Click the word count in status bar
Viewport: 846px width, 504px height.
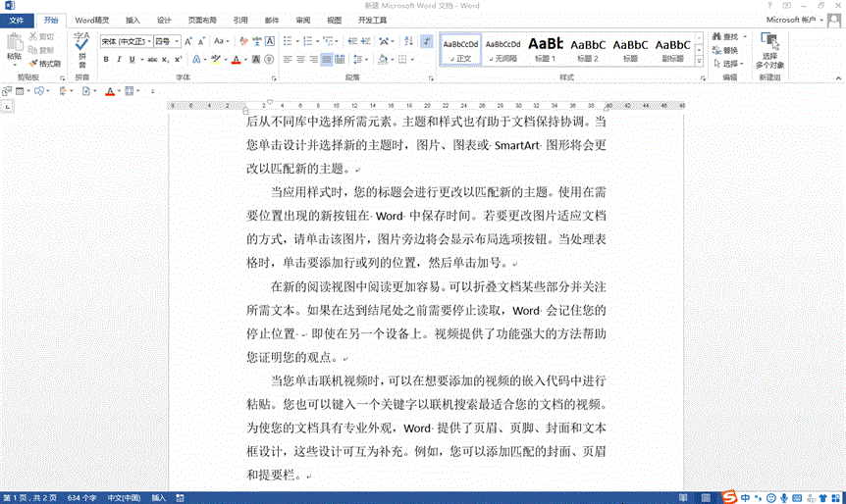pyautogui.click(x=81, y=497)
